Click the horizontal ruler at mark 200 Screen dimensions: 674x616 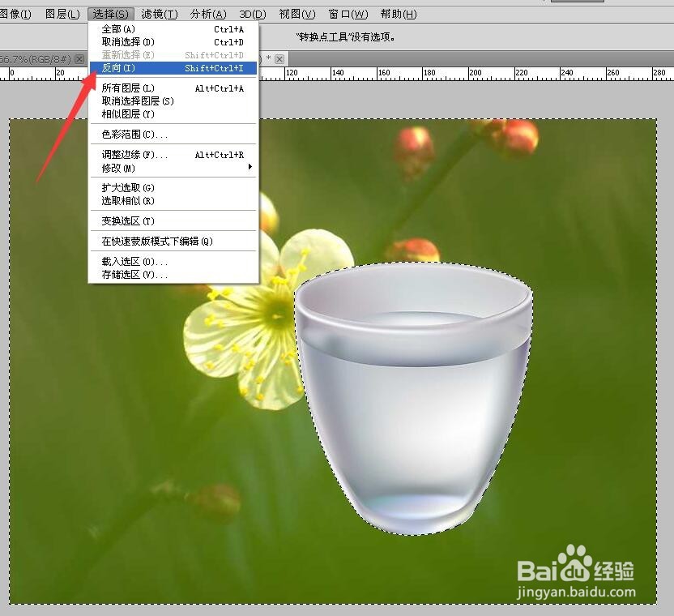(x=475, y=73)
